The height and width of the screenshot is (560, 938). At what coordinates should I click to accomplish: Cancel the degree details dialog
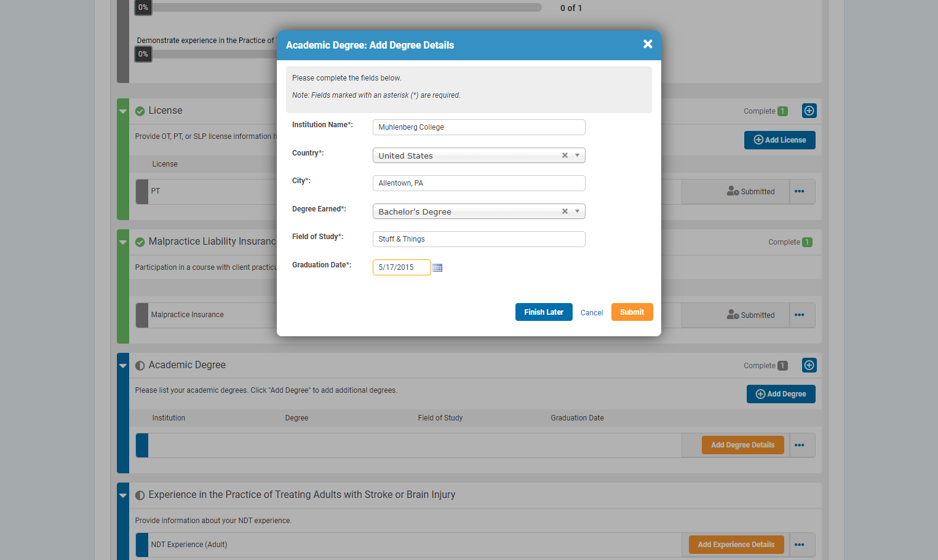pyautogui.click(x=592, y=313)
